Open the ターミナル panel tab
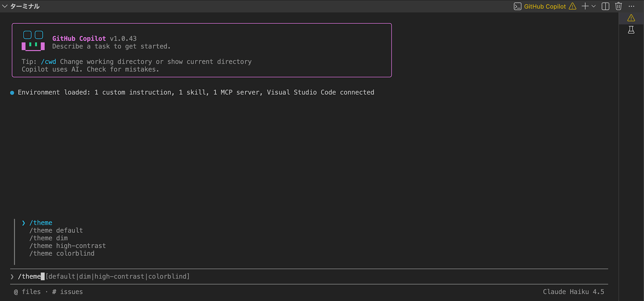The height and width of the screenshot is (301, 644). 25,6
